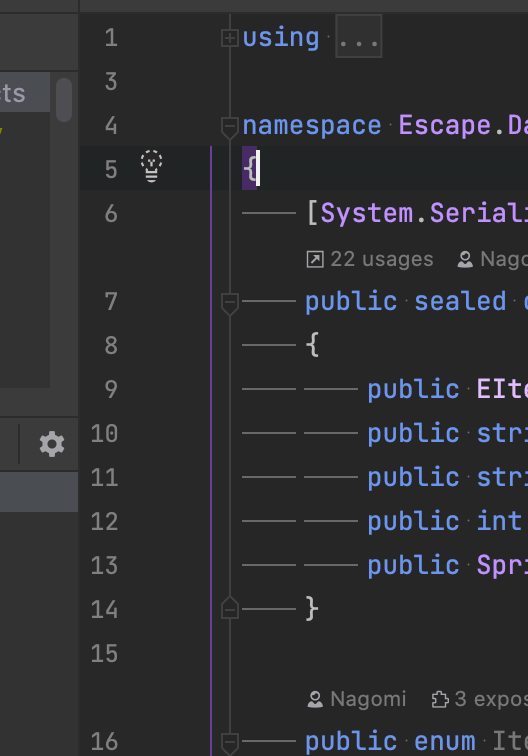Click 'public' keyword on line 7

(351, 302)
